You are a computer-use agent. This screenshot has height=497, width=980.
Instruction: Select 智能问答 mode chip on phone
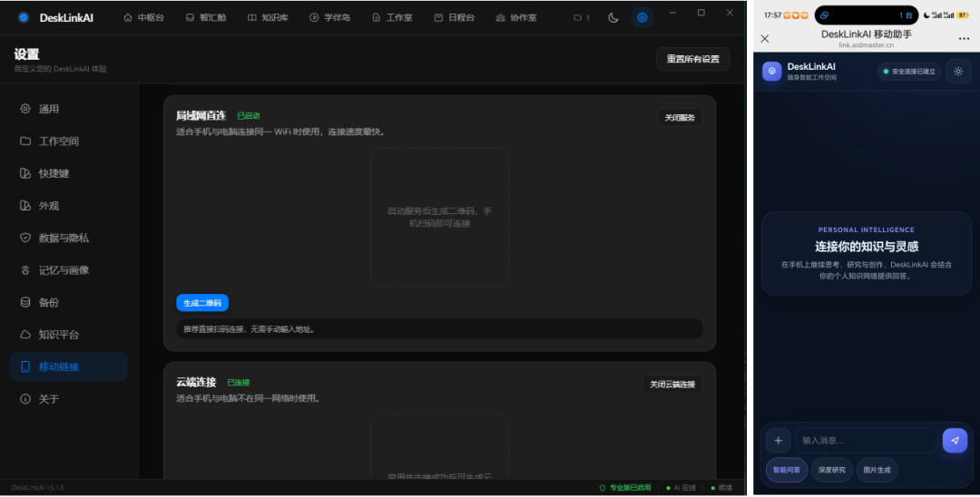[x=786, y=470]
